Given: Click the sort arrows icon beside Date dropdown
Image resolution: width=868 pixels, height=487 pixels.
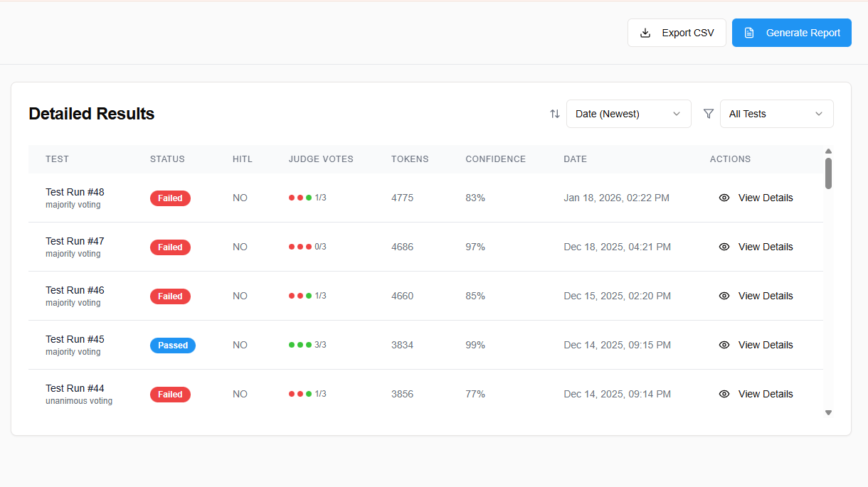Looking at the screenshot, I should (x=555, y=114).
